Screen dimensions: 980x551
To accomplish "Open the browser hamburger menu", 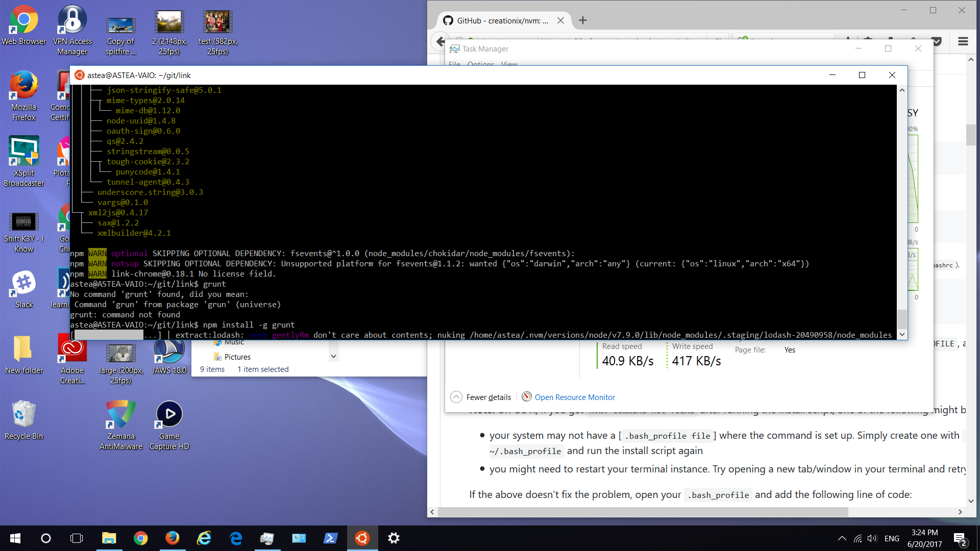I will (963, 41).
